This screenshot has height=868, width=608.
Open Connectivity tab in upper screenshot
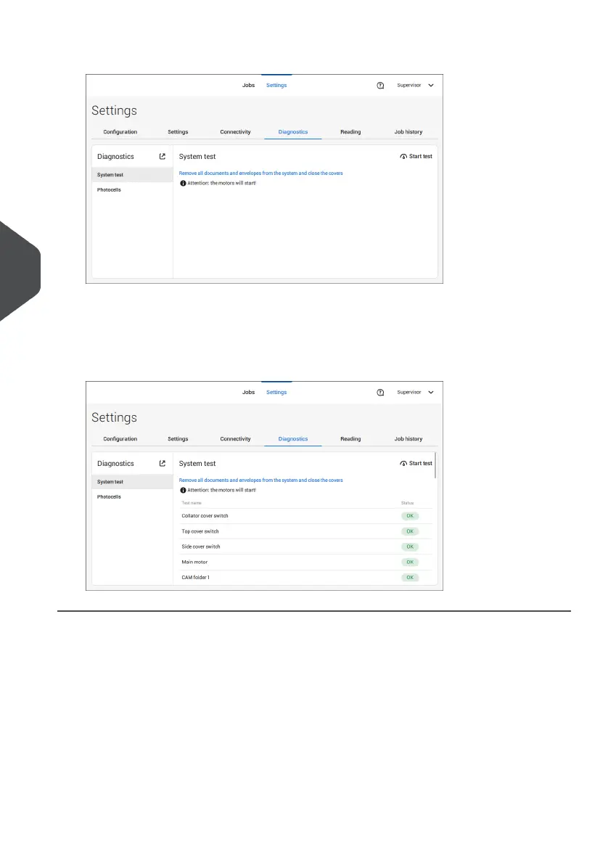tap(235, 132)
